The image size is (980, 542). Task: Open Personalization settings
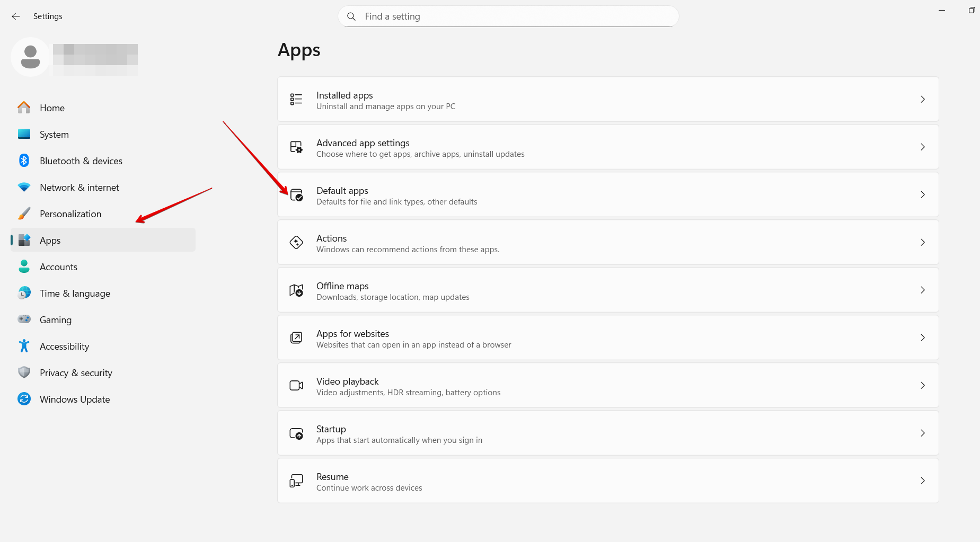103,214
